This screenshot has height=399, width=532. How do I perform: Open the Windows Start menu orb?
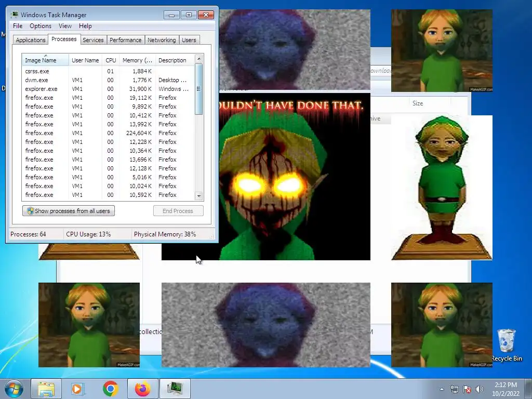[x=13, y=389]
